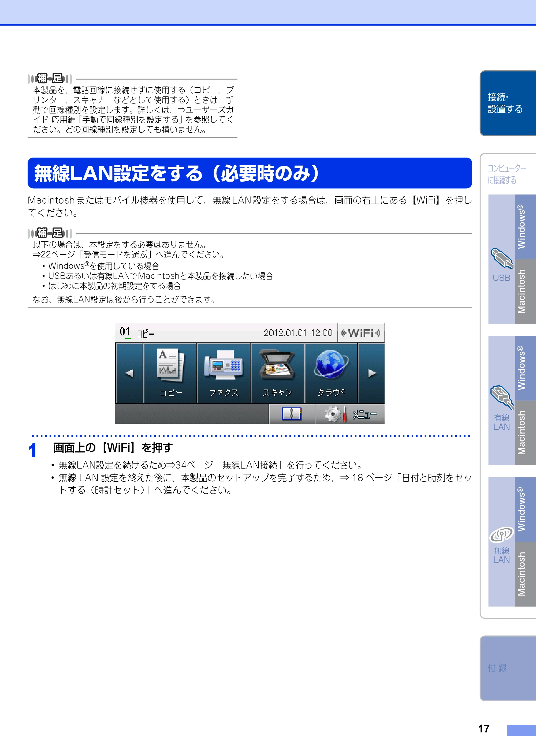536x756 pixels.
Task: Click the date 2012.01.01 12:00 on the screen
Action: (298, 333)
